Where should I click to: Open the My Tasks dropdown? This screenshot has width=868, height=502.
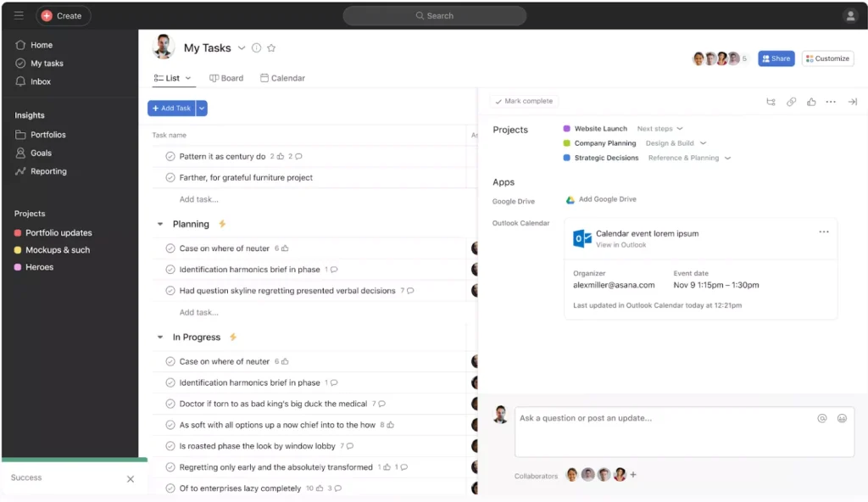coord(242,48)
